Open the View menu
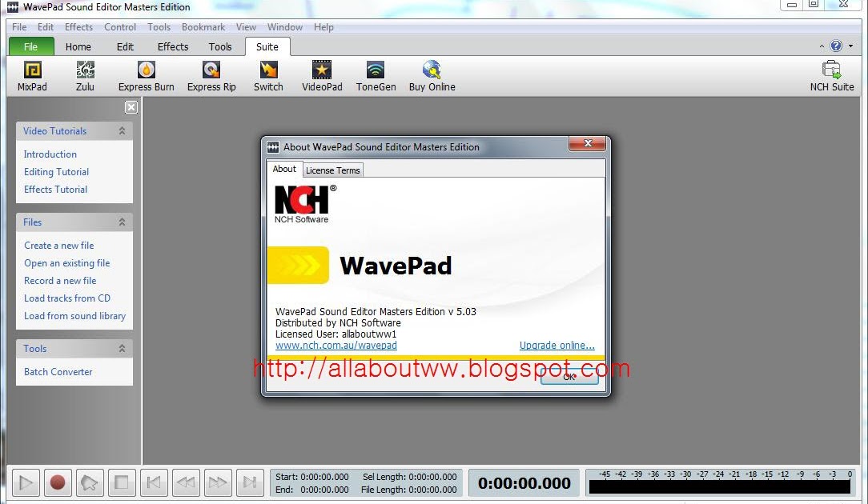Screen dimensions: 868x504 (246, 27)
